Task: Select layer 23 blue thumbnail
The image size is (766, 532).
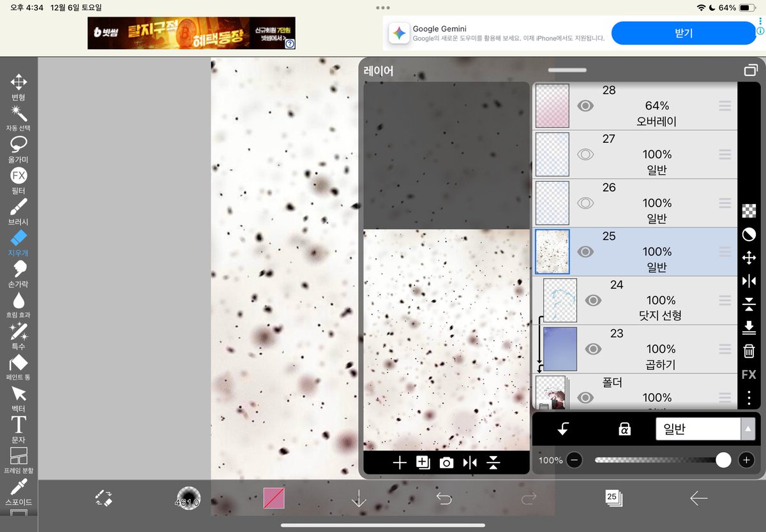Action: point(560,349)
